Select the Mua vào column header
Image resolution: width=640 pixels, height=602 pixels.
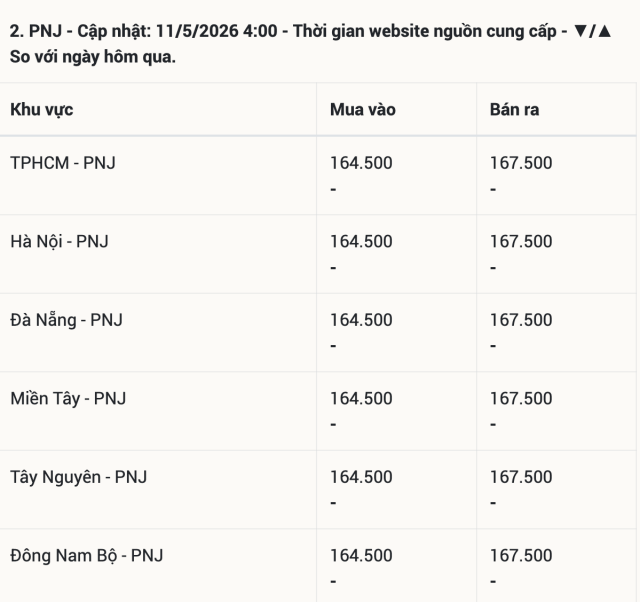point(363,109)
